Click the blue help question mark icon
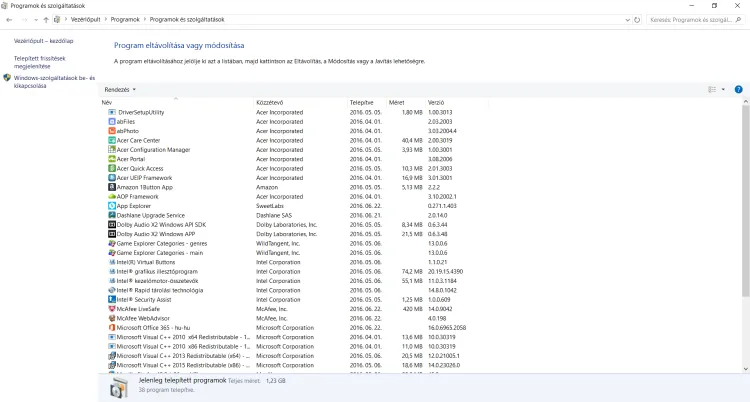The height and width of the screenshot is (402, 750). coord(738,89)
